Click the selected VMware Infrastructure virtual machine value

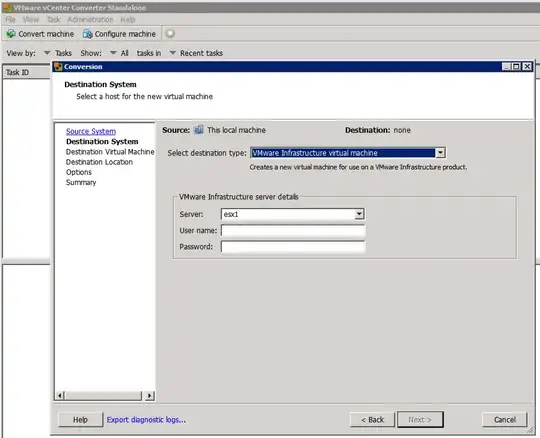click(343, 153)
